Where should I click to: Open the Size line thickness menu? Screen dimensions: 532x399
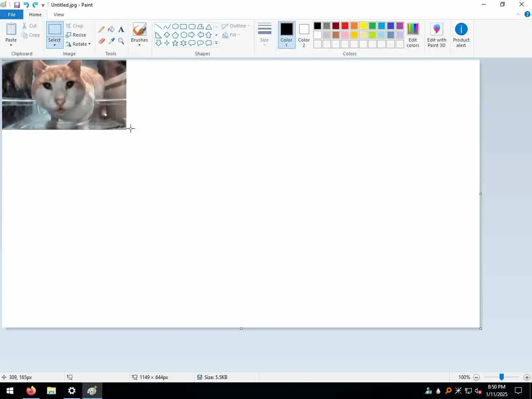pos(264,35)
